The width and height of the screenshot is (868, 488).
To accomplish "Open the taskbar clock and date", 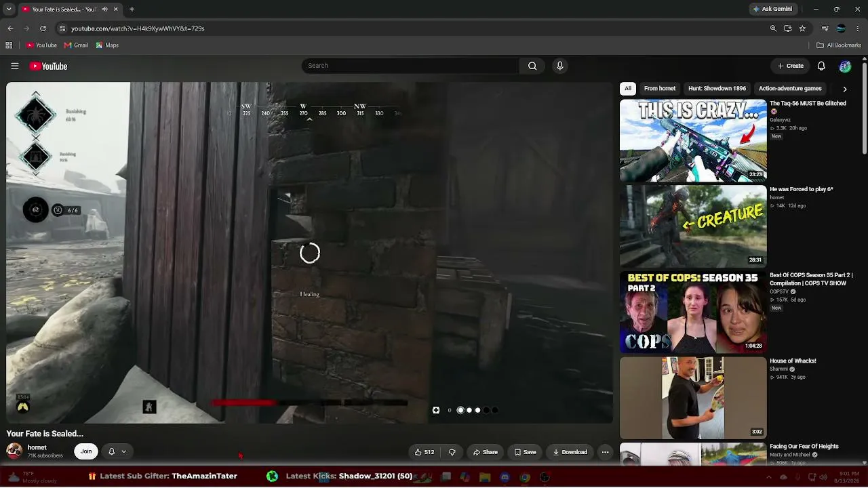I will pos(848,476).
